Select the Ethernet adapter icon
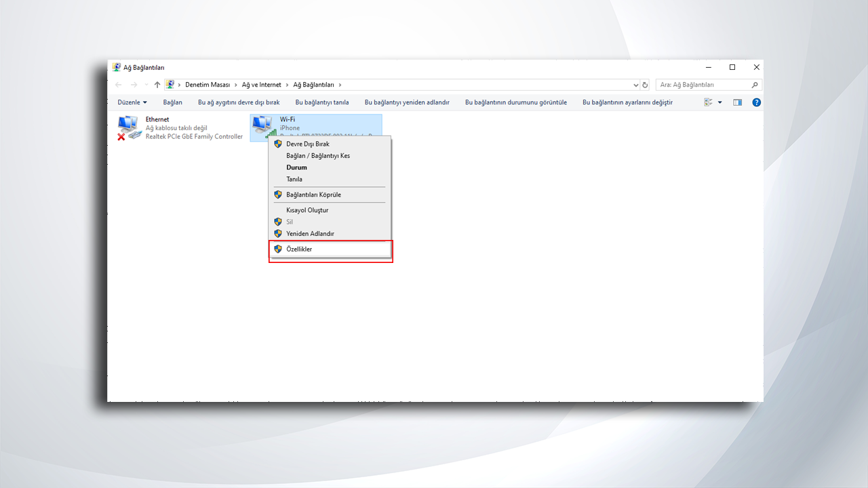The width and height of the screenshot is (868, 488). point(130,127)
